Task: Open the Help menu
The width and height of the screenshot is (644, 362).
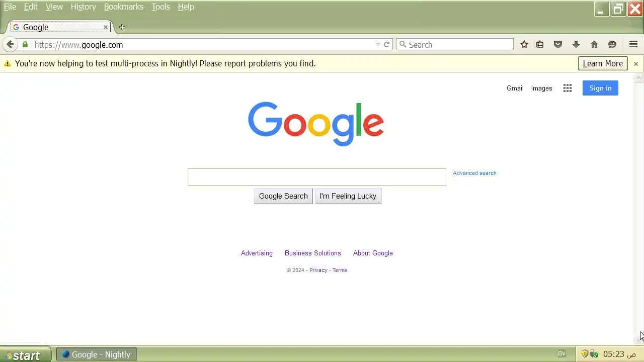Action: coord(186,7)
